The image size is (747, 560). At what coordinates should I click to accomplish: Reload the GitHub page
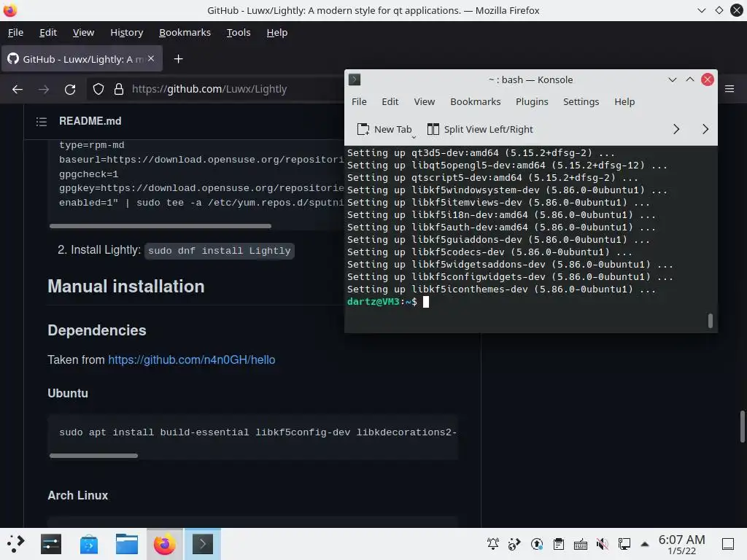pyautogui.click(x=70, y=89)
